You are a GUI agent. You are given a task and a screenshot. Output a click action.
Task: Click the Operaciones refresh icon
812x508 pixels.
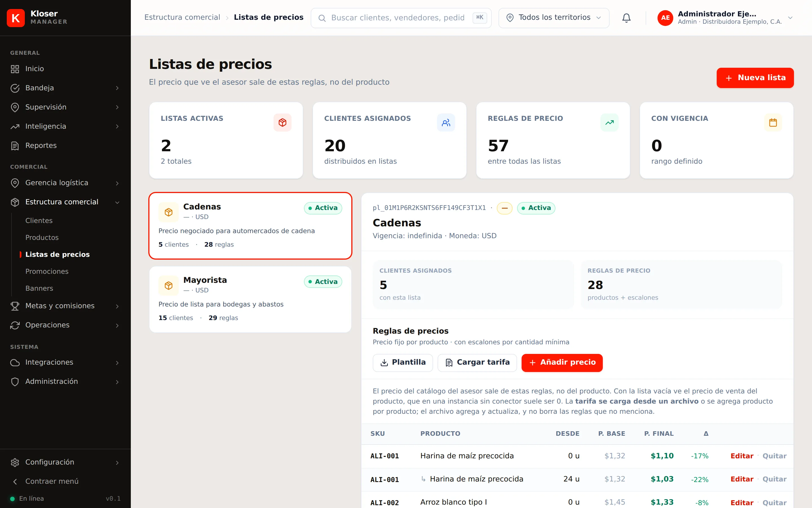click(15, 325)
